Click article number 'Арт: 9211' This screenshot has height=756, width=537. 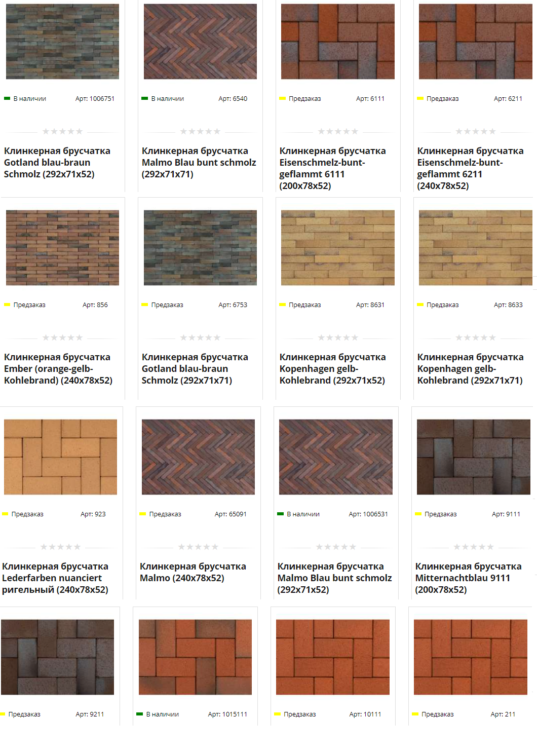(90, 714)
